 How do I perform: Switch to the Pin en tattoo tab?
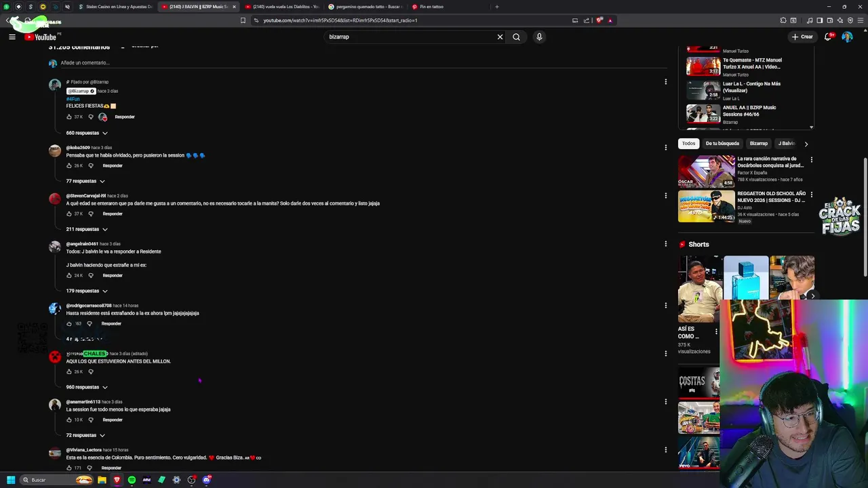(x=448, y=7)
